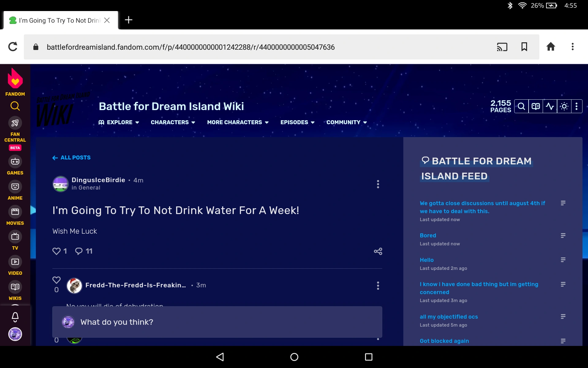Share the post using share icon
This screenshot has height=368, width=588.
click(x=378, y=251)
